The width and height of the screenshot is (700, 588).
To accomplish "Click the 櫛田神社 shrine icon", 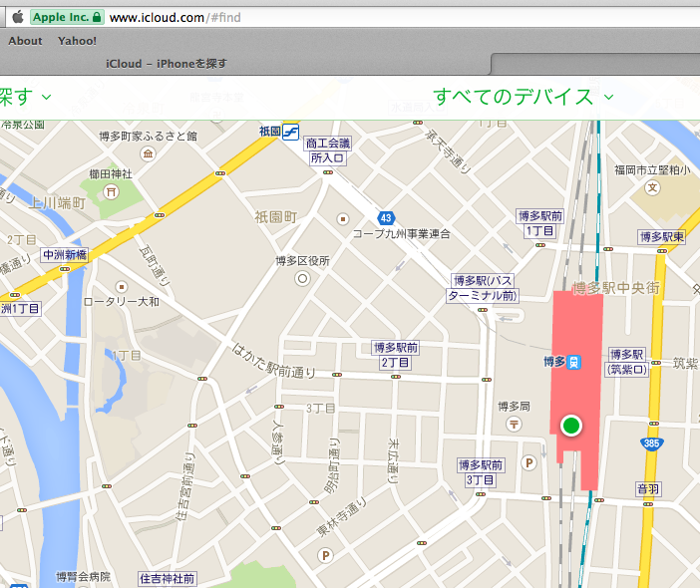I will click(111, 191).
